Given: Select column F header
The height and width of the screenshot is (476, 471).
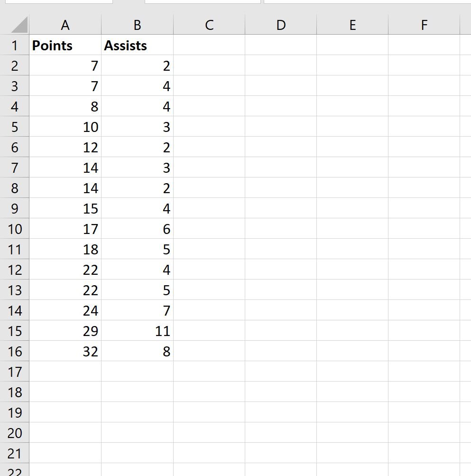Looking at the screenshot, I should [424, 25].
